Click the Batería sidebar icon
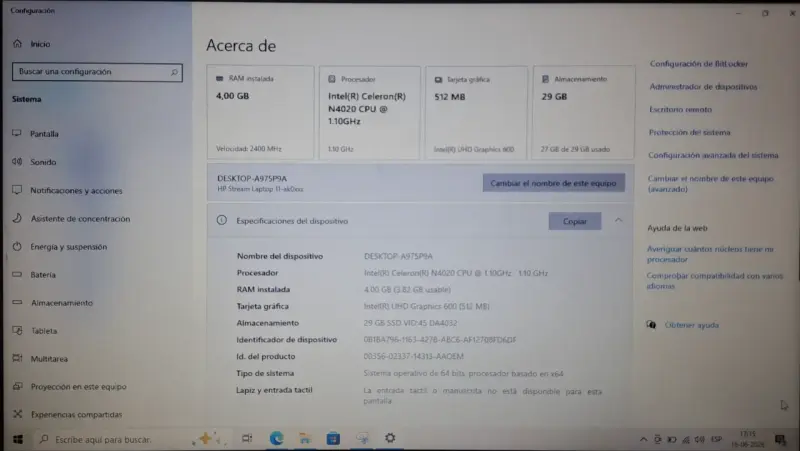Viewport: 800px width, 451px height. (17, 274)
